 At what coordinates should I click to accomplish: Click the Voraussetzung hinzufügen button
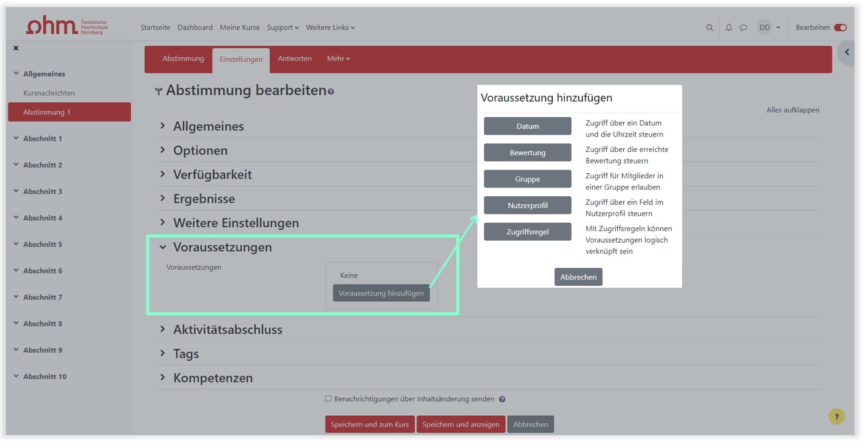click(381, 294)
